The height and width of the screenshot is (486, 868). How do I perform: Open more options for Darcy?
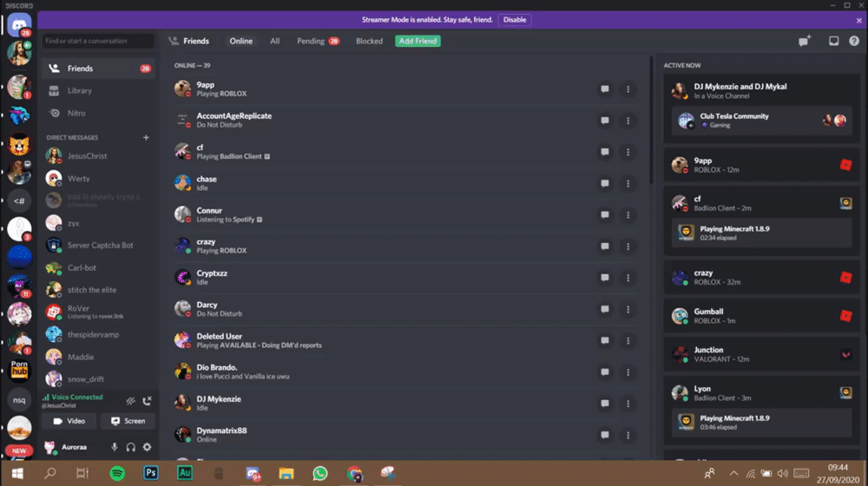point(628,310)
